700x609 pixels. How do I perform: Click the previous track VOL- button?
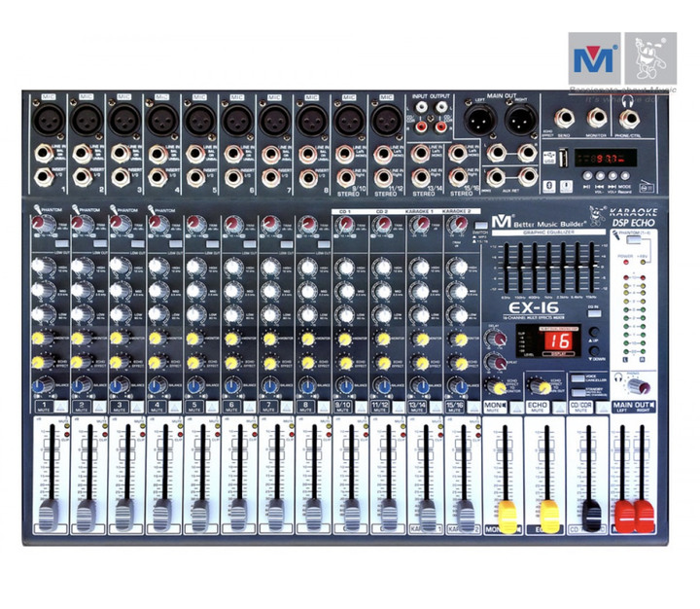tap(600, 176)
